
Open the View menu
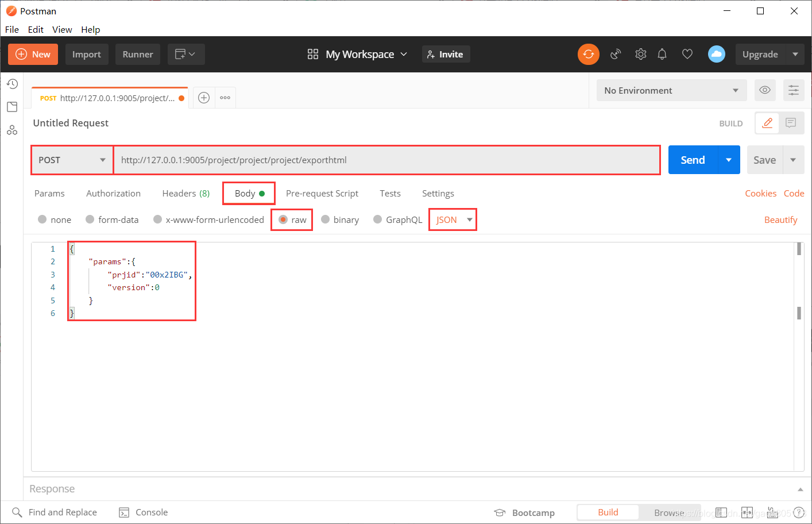click(62, 29)
